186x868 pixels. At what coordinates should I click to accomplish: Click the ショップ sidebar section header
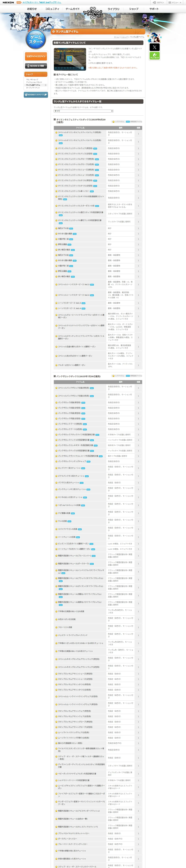click(x=36, y=74)
